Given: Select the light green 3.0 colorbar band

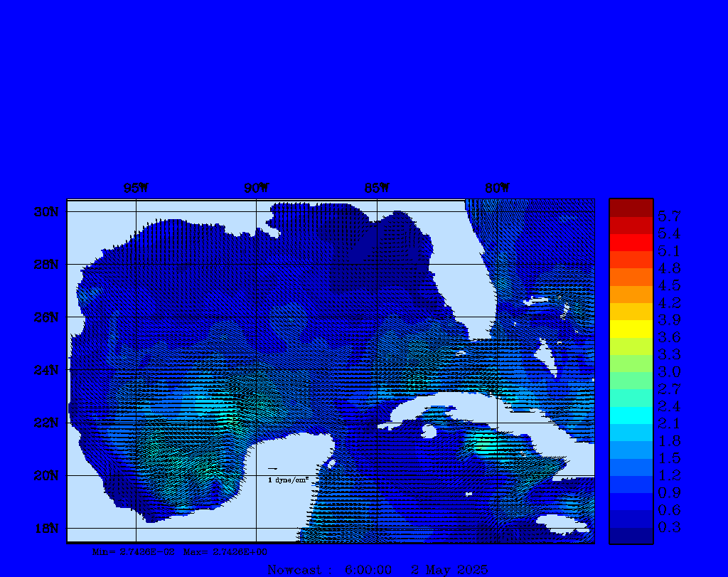Looking at the screenshot, I should pos(631,364).
